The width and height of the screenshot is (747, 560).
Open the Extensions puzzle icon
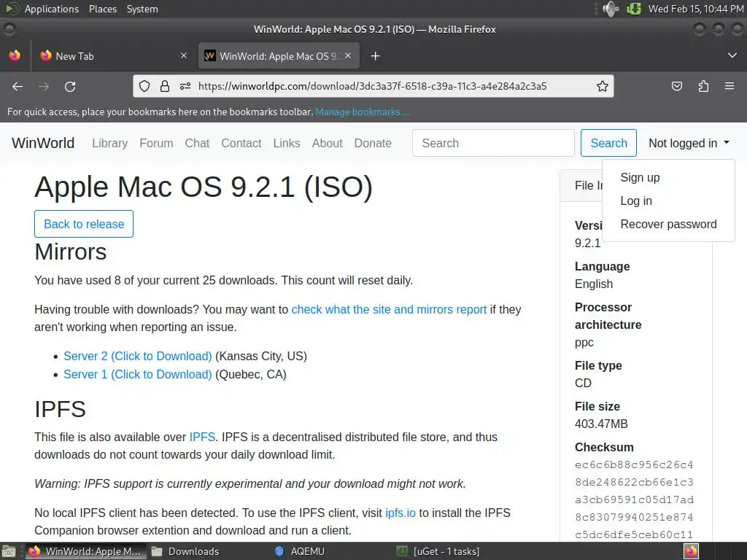[703, 86]
